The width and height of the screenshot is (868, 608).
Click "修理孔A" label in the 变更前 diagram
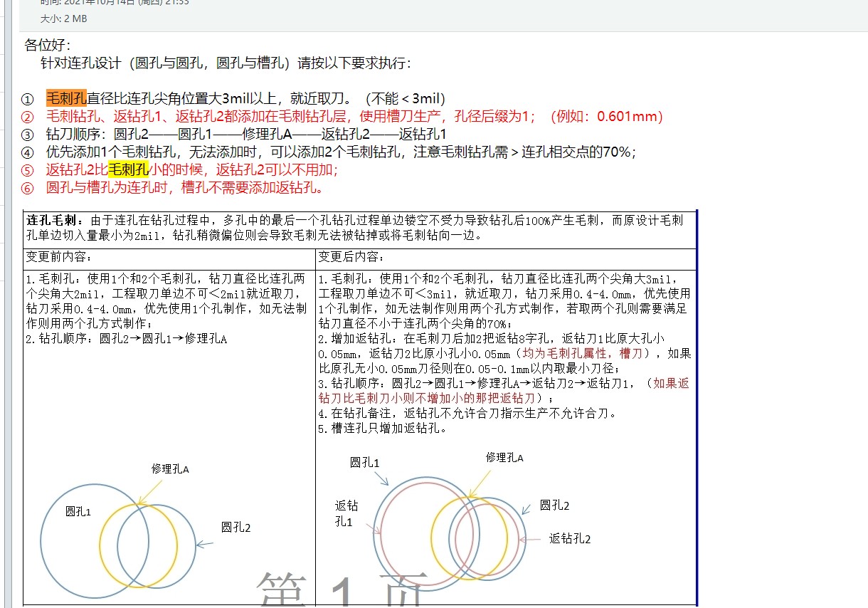tap(170, 468)
